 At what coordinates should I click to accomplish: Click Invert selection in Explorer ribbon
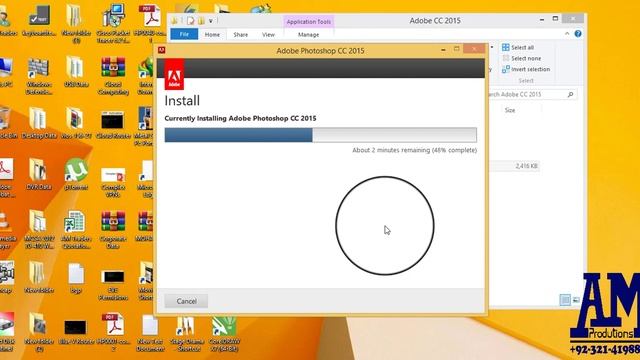pyautogui.click(x=526, y=69)
